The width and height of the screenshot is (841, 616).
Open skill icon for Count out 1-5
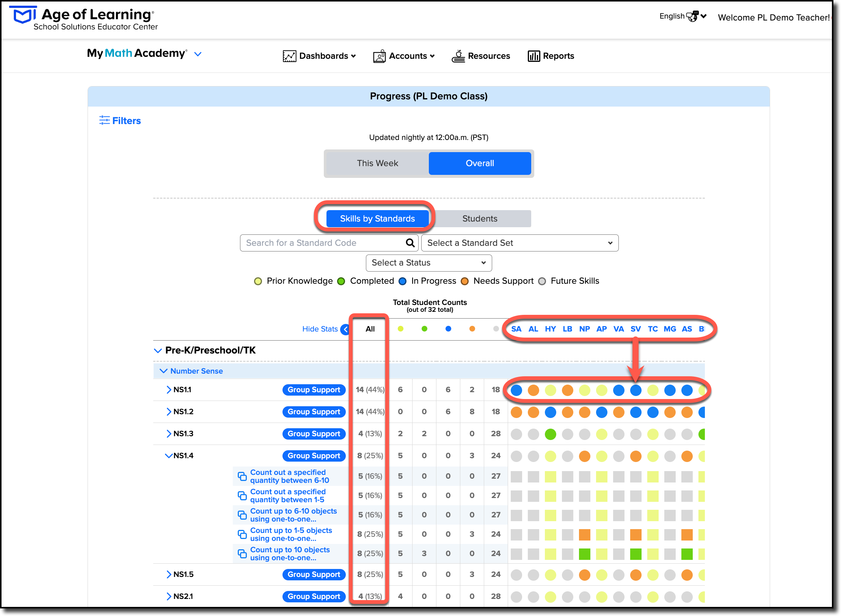[242, 496]
